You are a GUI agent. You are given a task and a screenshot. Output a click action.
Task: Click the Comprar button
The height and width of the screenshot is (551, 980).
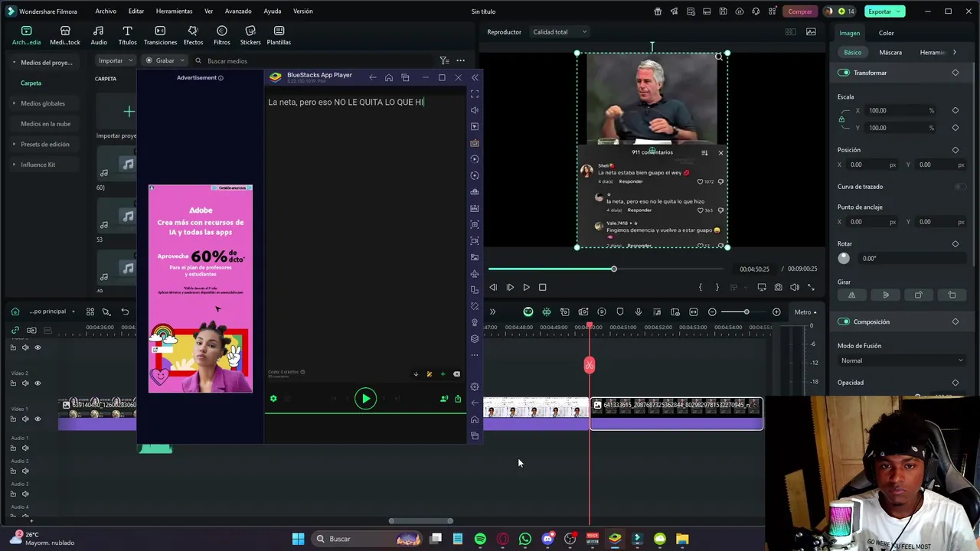click(x=800, y=11)
